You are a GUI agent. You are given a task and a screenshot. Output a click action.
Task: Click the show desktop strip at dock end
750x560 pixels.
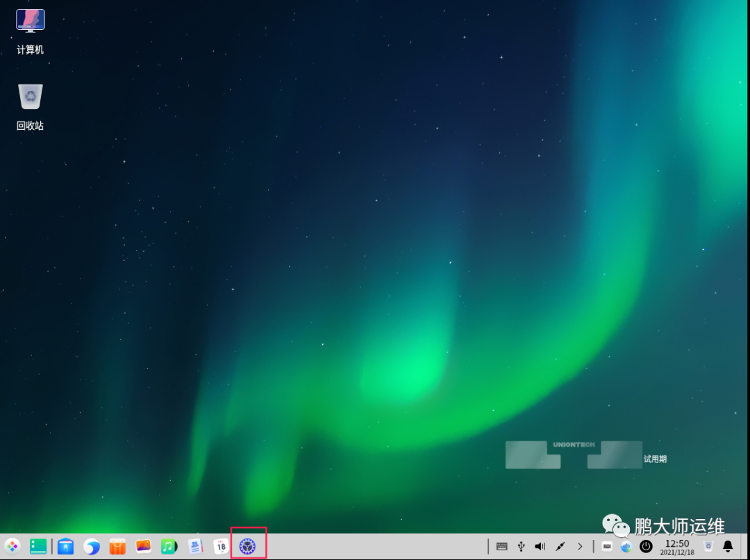[745, 546]
